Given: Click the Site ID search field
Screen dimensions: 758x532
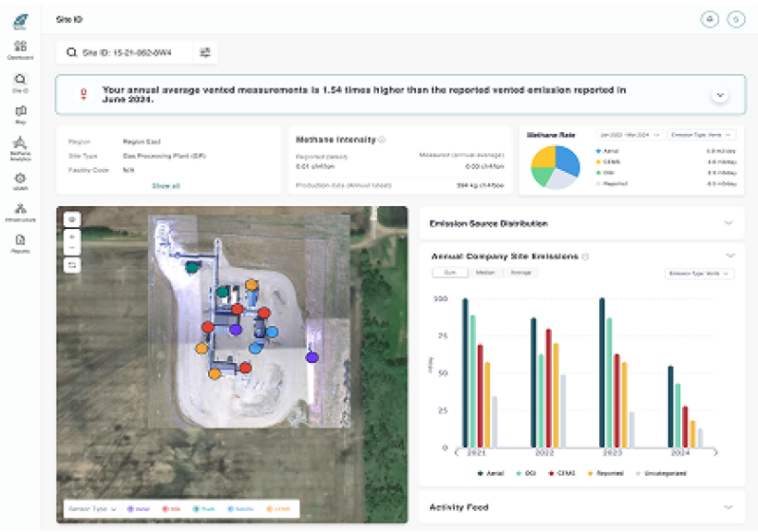Looking at the screenshot, I should 125,53.
